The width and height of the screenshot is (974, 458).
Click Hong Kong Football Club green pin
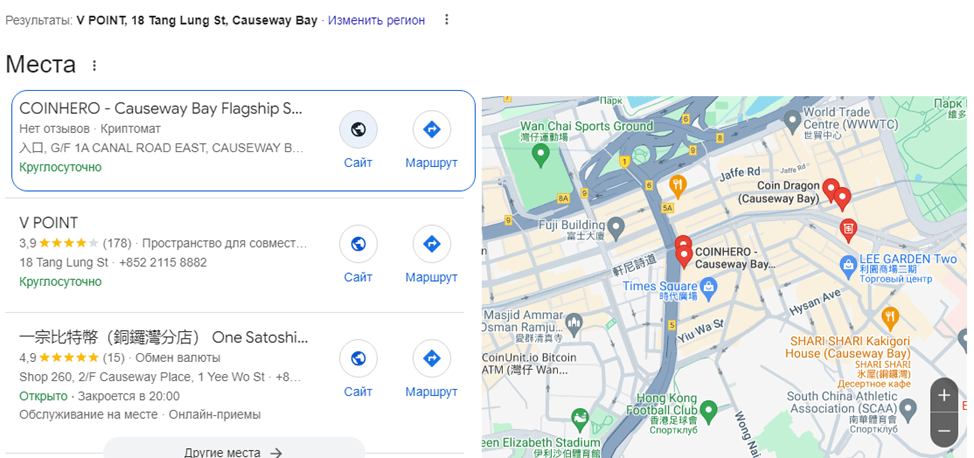point(708,411)
